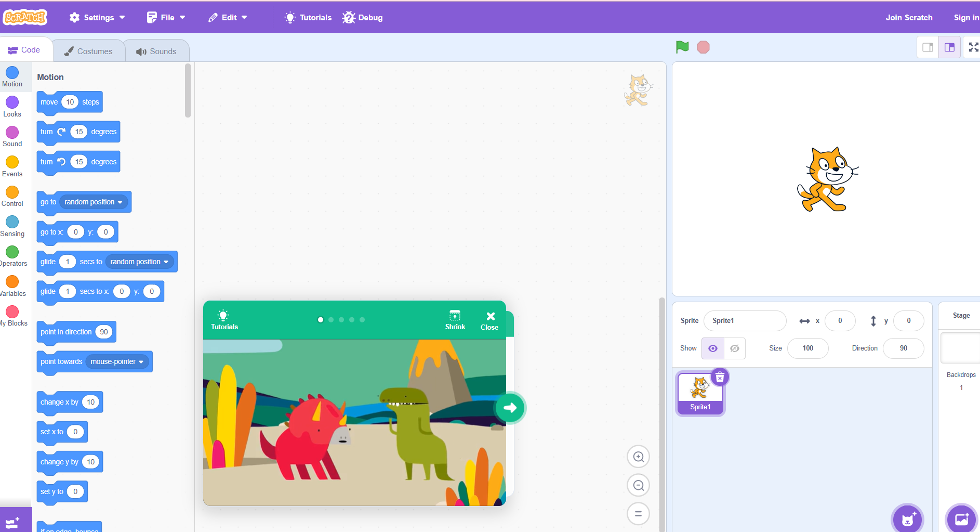Open random position dropdown in go to block

tap(93, 202)
